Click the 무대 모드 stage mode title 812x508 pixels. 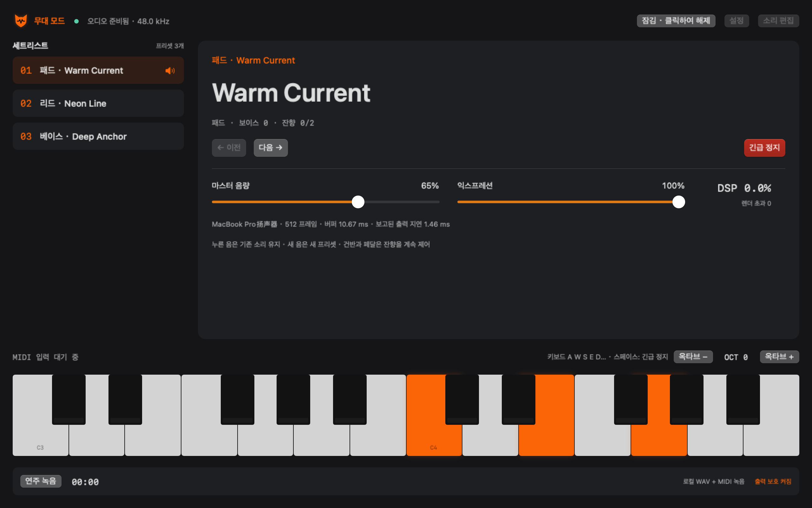pos(49,21)
